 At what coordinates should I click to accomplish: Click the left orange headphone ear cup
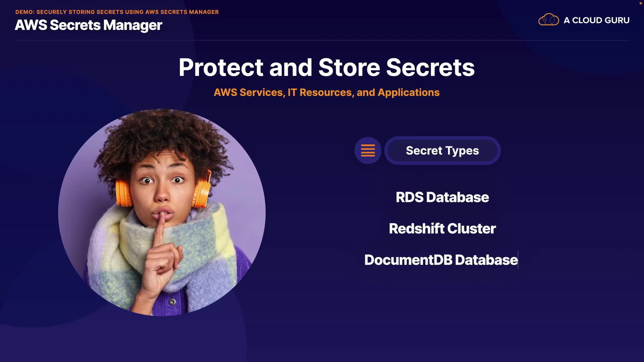click(x=124, y=192)
